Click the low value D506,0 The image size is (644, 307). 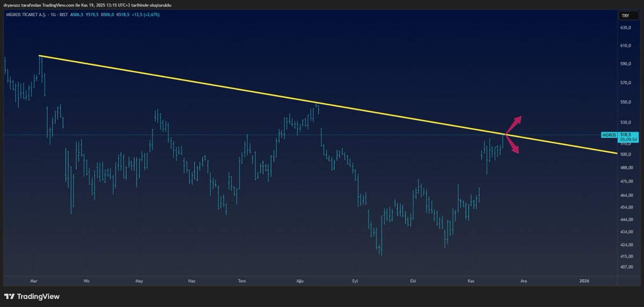click(x=109, y=14)
